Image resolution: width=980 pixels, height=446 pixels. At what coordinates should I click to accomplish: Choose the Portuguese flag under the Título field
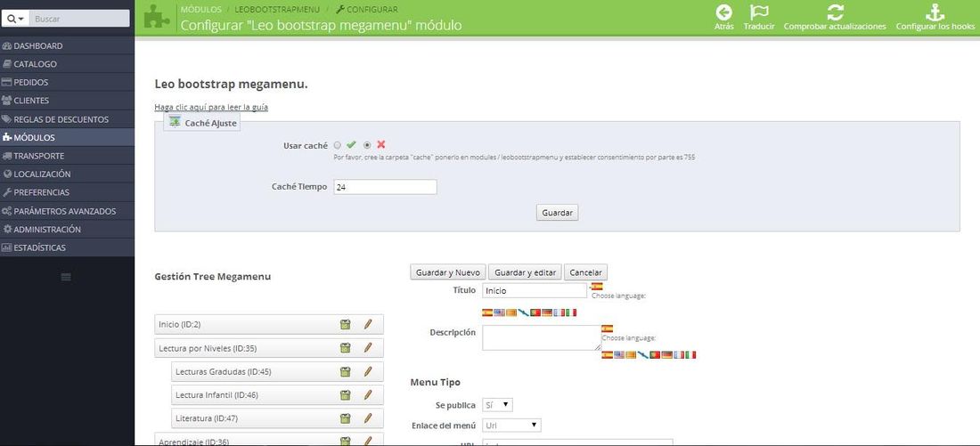pyautogui.click(x=535, y=312)
